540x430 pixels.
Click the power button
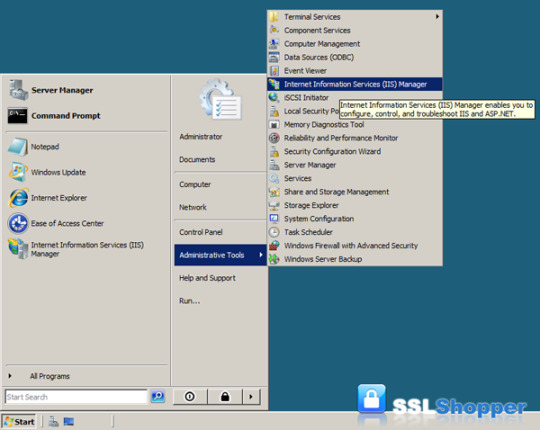(x=190, y=397)
